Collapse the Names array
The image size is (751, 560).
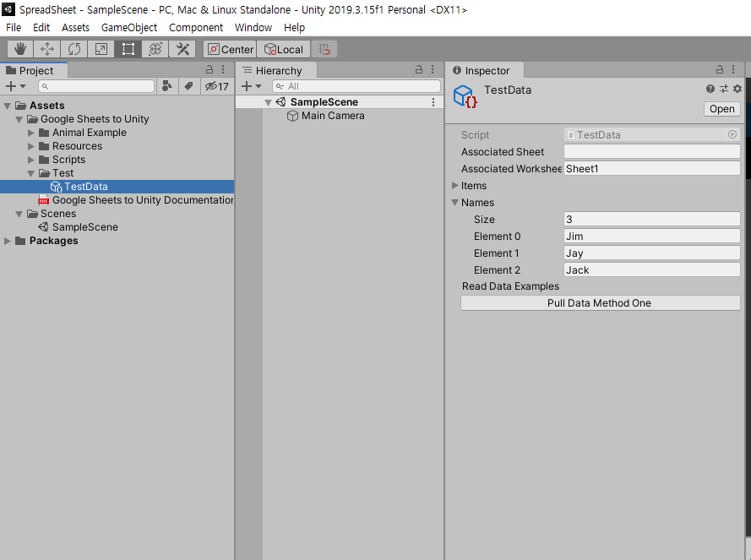(x=455, y=203)
